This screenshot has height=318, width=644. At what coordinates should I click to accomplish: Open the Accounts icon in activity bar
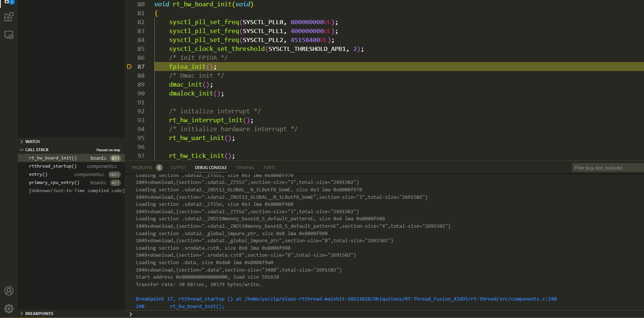tap(9, 291)
